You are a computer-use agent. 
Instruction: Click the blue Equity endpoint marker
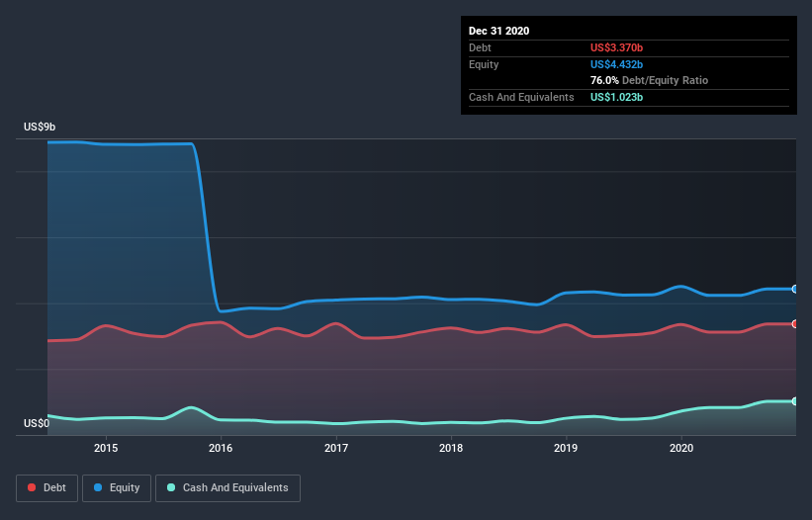(795, 289)
